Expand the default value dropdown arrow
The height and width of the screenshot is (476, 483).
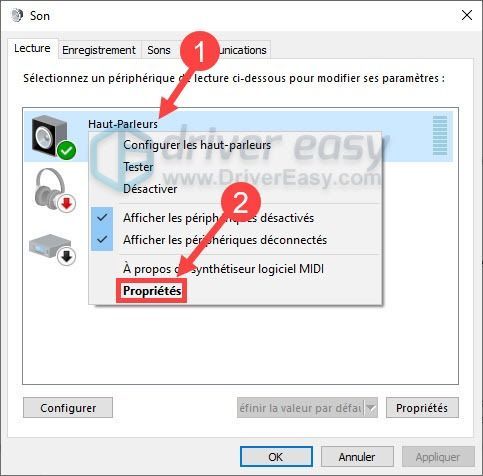pyautogui.click(x=371, y=408)
